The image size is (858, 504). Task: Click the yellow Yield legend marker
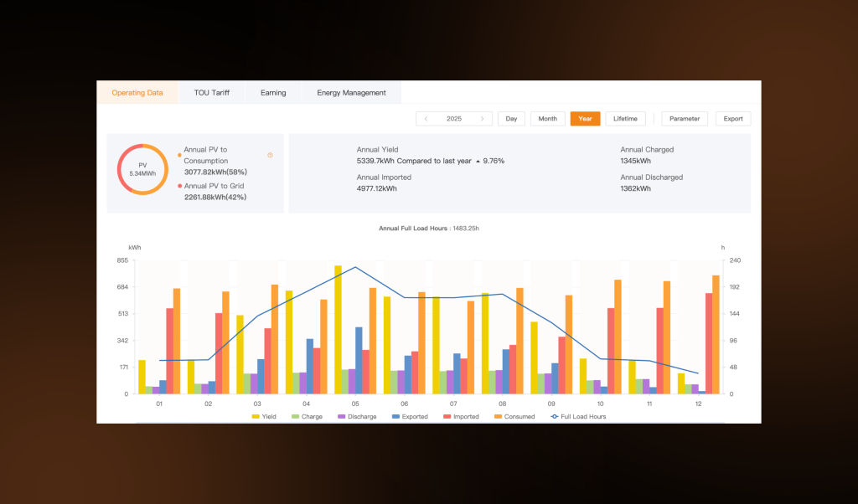click(x=254, y=416)
